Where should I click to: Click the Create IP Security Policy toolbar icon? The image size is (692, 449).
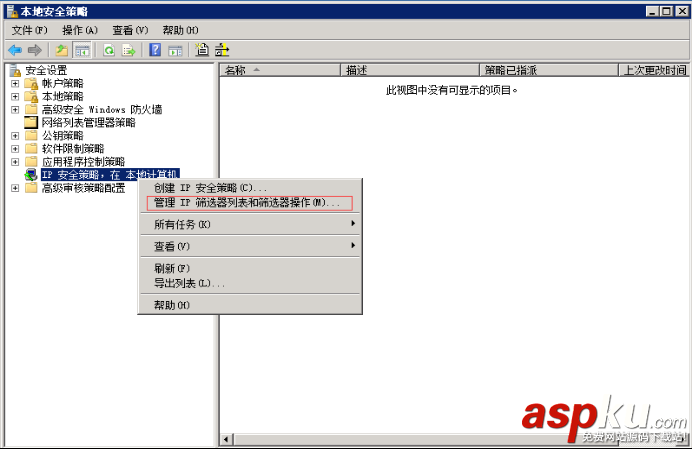pos(202,49)
